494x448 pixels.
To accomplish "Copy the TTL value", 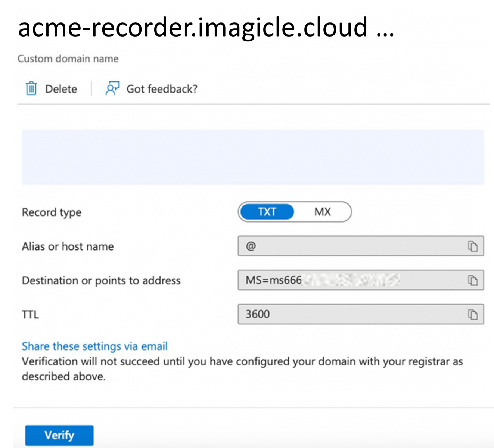I will pos(473,315).
